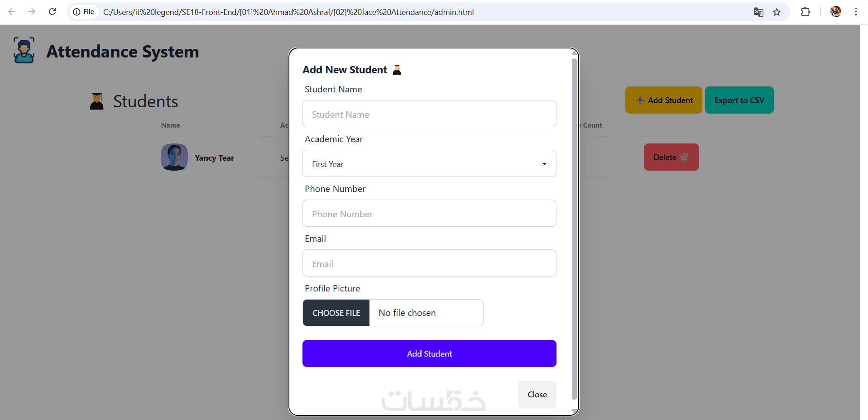Click the Export to CSV button
The width and height of the screenshot is (868, 420).
(739, 100)
